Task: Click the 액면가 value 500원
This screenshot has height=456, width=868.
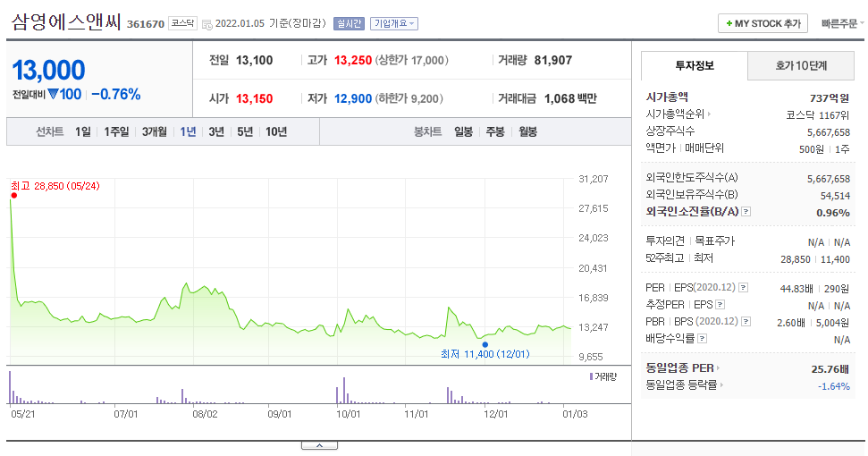Action: [x=811, y=149]
